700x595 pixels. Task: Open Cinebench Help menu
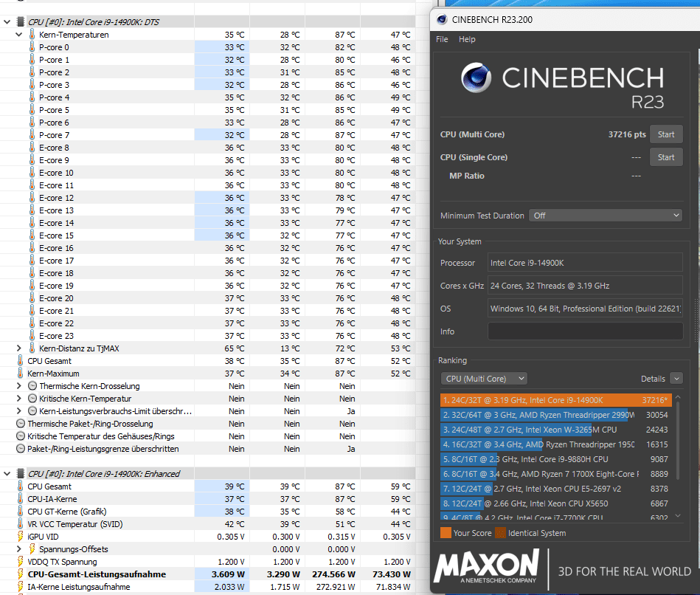click(467, 39)
